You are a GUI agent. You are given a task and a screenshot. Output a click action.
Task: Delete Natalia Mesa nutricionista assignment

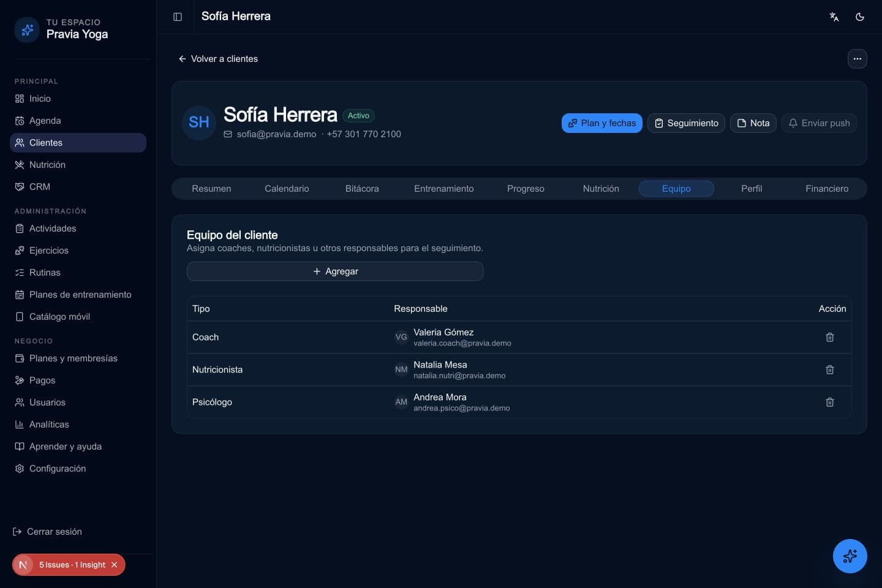click(x=829, y=370)
